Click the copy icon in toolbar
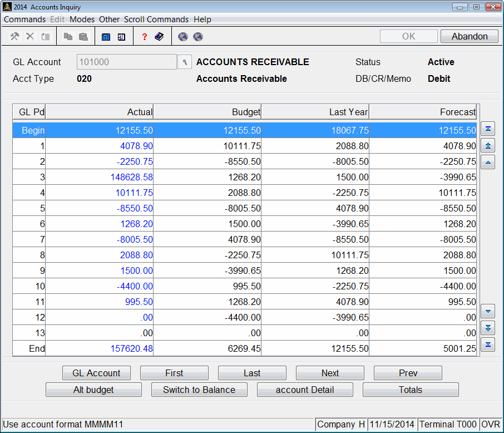The height and width of the screenshot is (433, 504). click(68, 36)
